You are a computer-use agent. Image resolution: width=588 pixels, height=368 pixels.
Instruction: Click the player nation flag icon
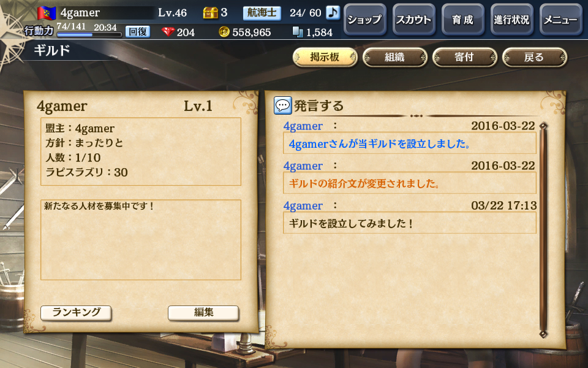click(x=47, y=13)
